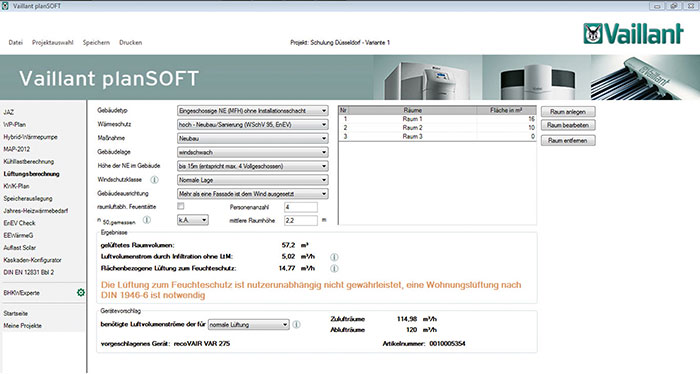Open the normale Lüftung dropdown
This screenshot has height=374, width=700.
click(x=249, y=324)
